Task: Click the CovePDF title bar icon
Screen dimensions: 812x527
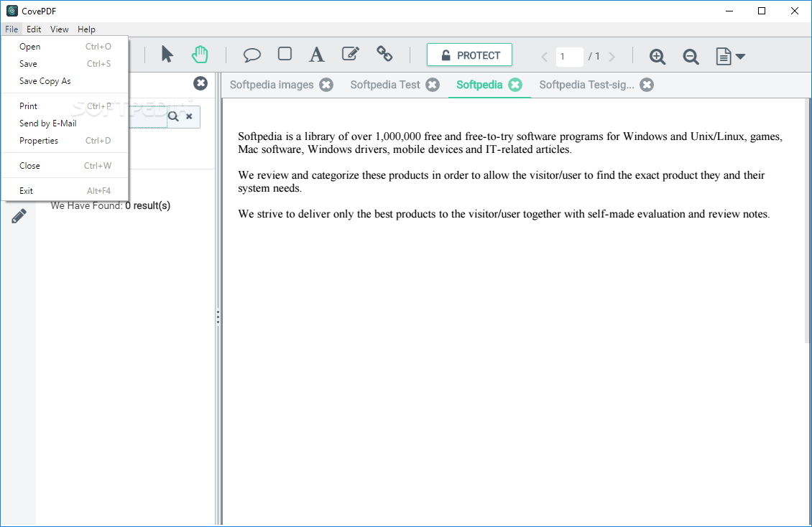Action: click(12, 11)
